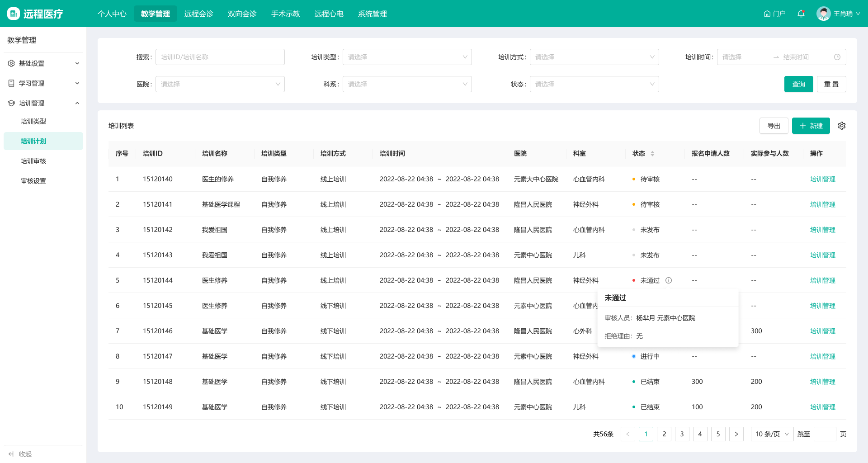The image size is (868, 463).
Task: Focus the 培训ID/培训名称 search input
Action: [x=220, y=57]
